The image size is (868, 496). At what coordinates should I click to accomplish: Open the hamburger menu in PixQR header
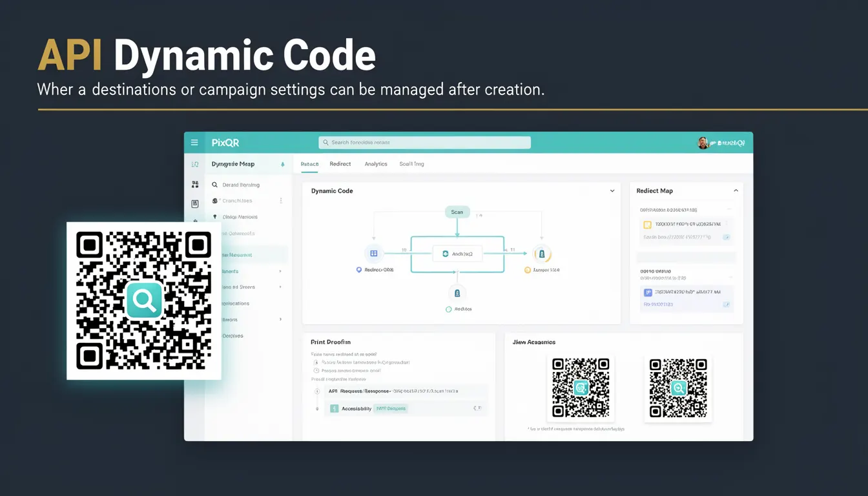194,143
